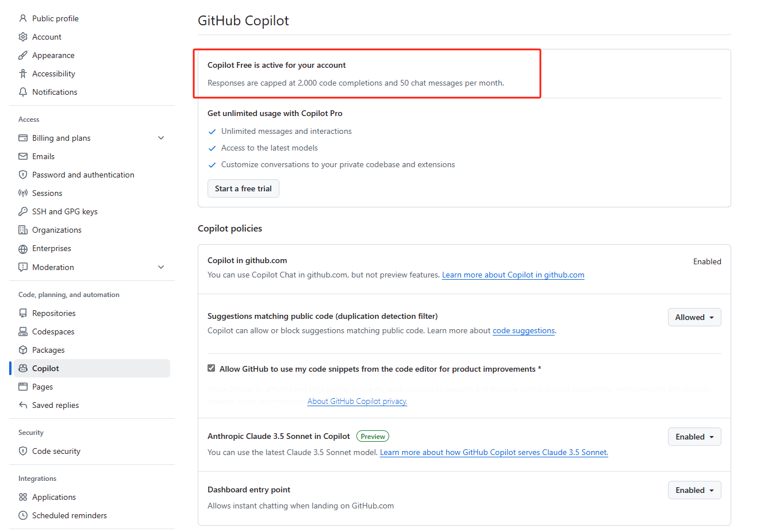This screenshot has width=764, height=532.
Task: Click the Codespaces icon in sidebar
Action: pos(23,331)
